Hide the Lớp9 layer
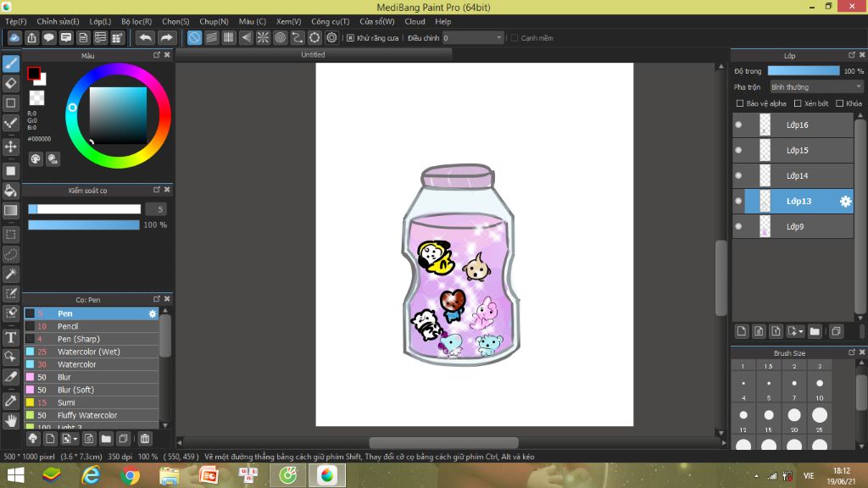Viewport: 868px width, 488px height. click(738, 226)
